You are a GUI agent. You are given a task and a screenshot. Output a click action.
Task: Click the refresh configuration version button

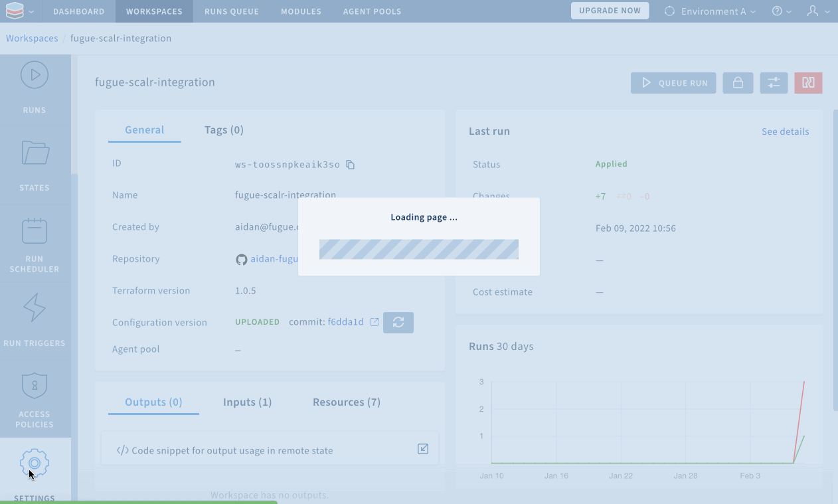[x=398, y=323]
